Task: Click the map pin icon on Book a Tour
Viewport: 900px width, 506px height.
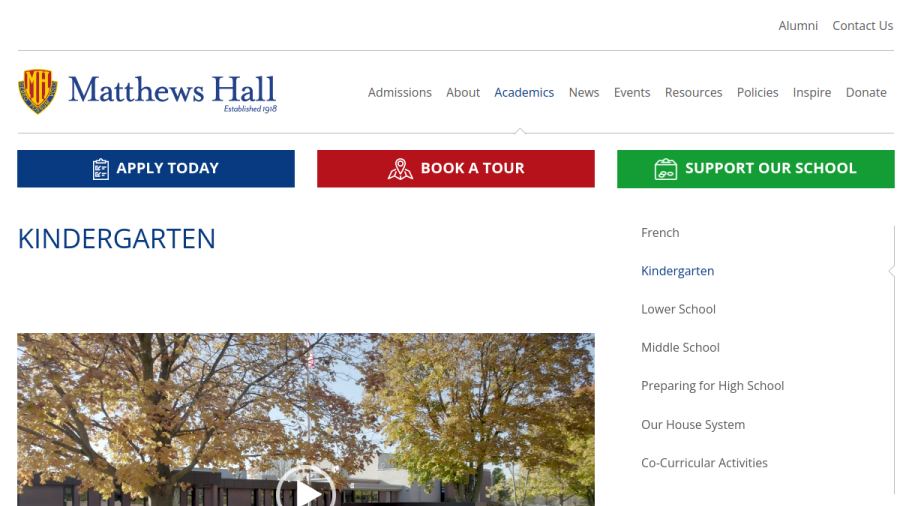Action: pyautogui.click(x=400, y=169)
